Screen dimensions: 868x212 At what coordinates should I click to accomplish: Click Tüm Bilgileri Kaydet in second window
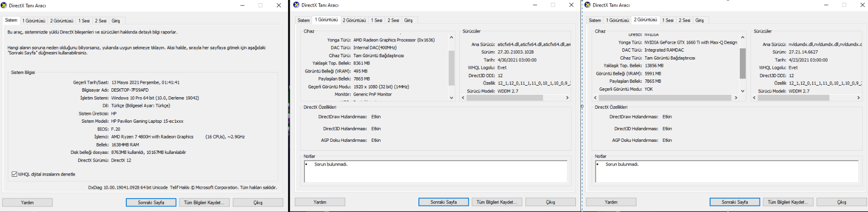click(497, 202)
